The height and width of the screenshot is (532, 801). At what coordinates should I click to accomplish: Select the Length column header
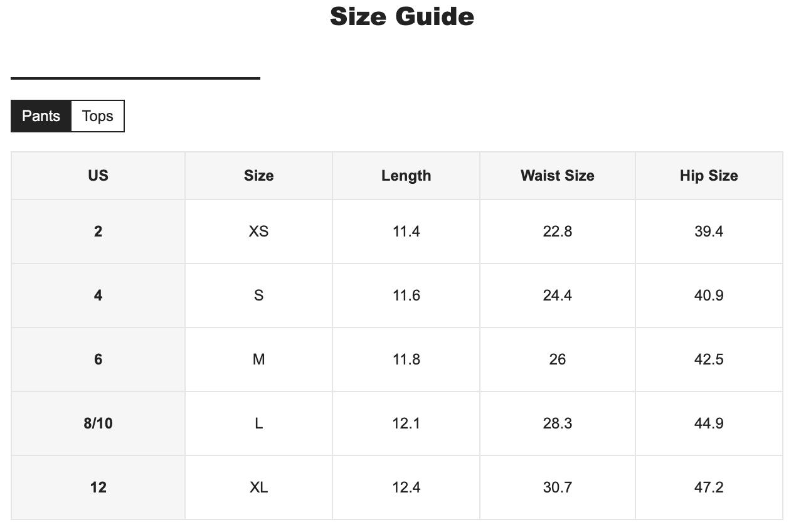click(406, 176)
